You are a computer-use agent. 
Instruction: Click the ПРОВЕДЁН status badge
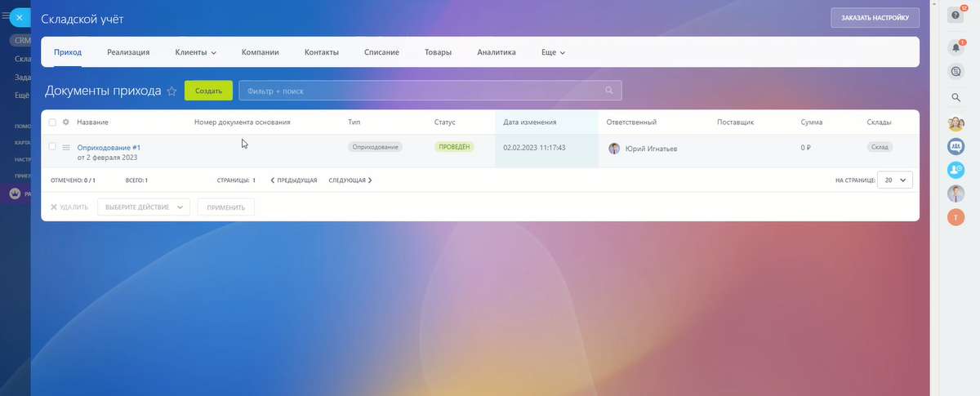pos(454,147)
